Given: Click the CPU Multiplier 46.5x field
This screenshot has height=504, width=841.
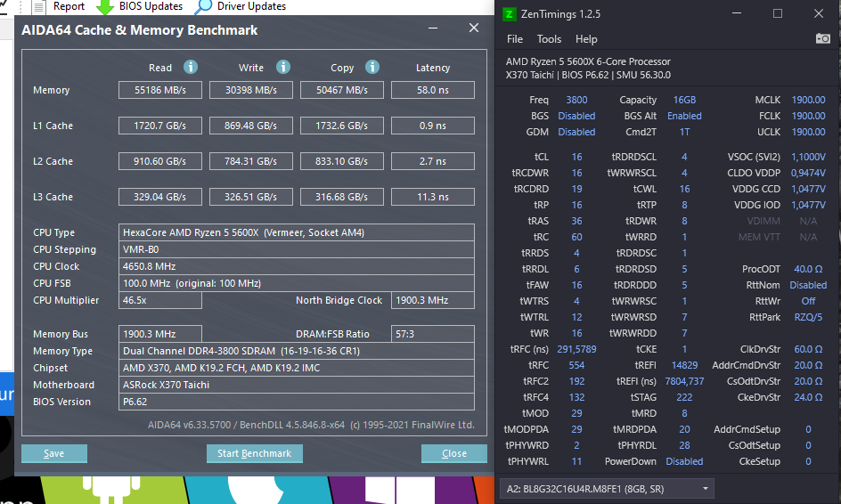Looking at the screenshot, I should pyautogui.click(x=160, y=300).
